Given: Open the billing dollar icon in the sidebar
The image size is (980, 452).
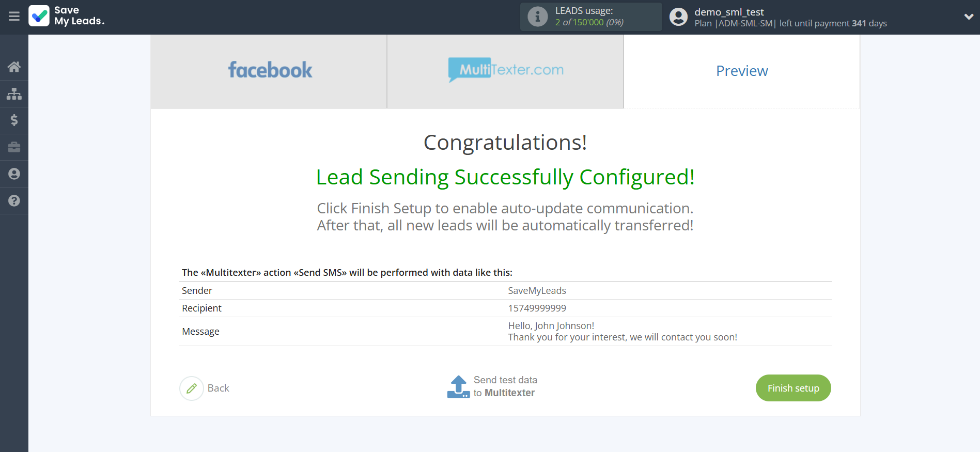Looking at the screenshot, I should coord(14,120).
